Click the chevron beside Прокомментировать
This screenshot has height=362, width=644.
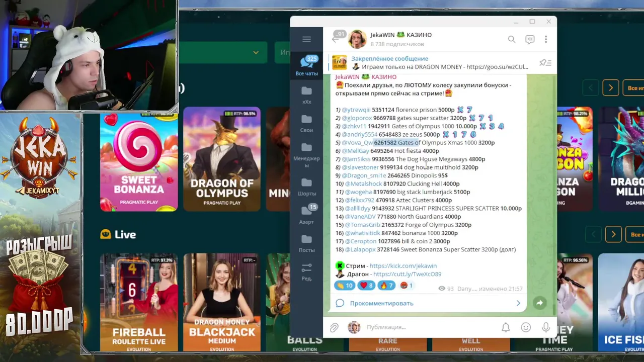518,303
